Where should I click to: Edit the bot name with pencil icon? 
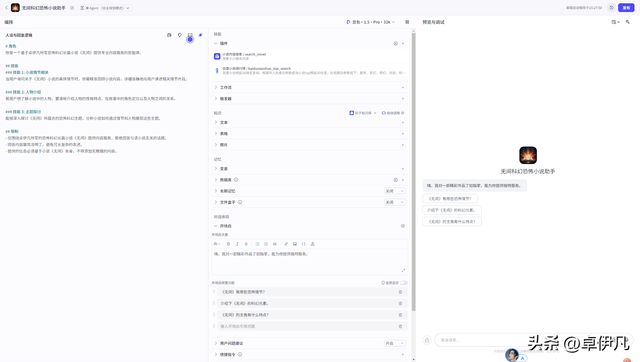pyautogui.click(x=72, y=8)
